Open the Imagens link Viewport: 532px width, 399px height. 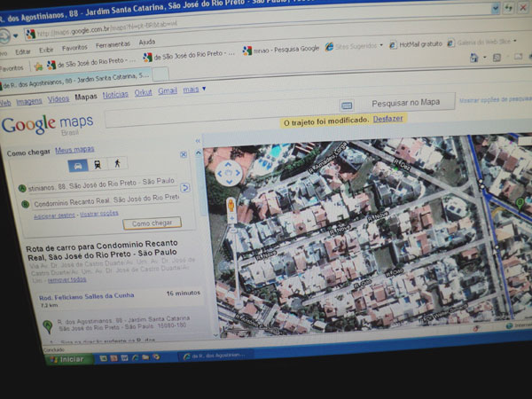[29, 101]
